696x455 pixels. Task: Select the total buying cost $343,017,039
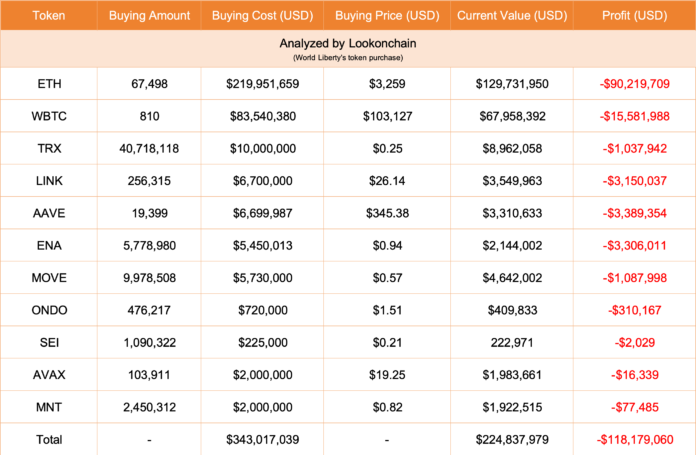coord(262,440)
